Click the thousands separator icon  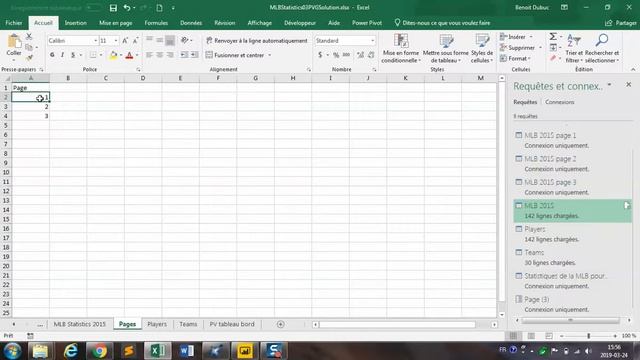coord(346,55)
